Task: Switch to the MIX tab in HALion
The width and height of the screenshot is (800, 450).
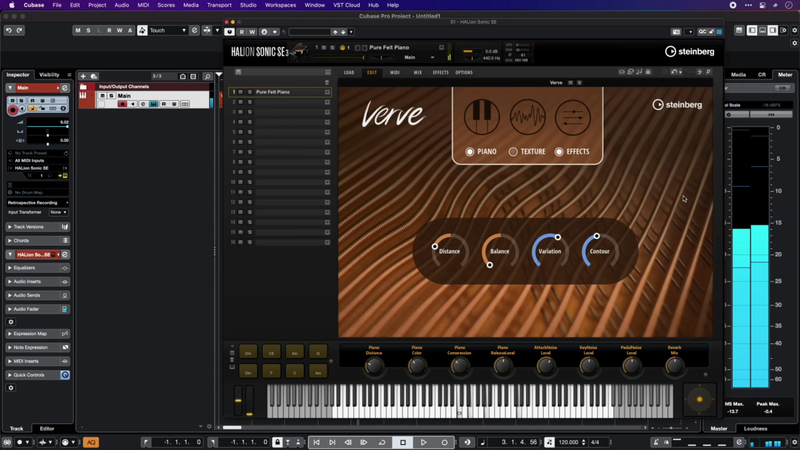Action: [417, 72]
